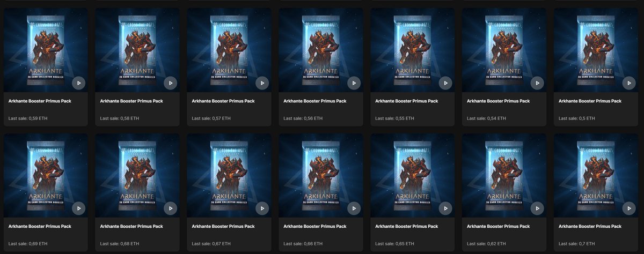The height and width of the screenshot is (254, 644).
Task: Open the booster pack image priced 0,5 ETH
Action: (596, 50)
